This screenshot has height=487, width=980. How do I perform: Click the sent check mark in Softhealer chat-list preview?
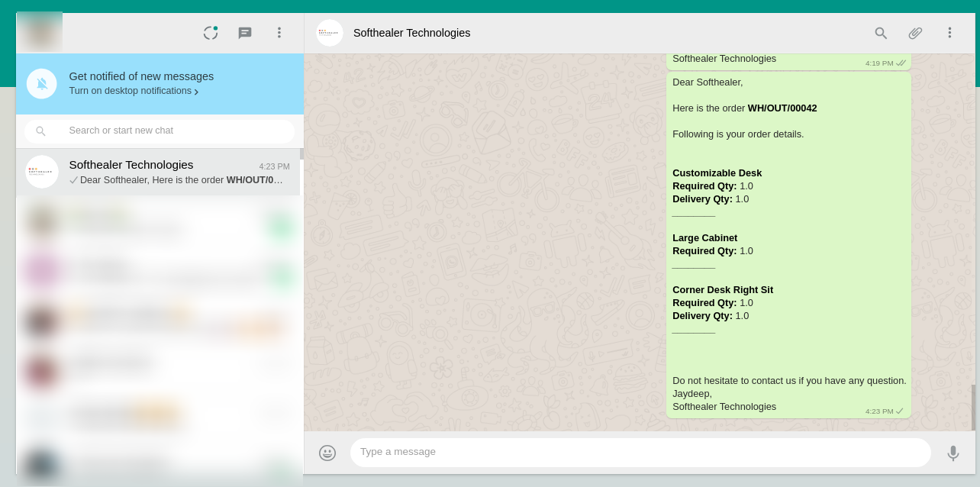coord(73,180)
